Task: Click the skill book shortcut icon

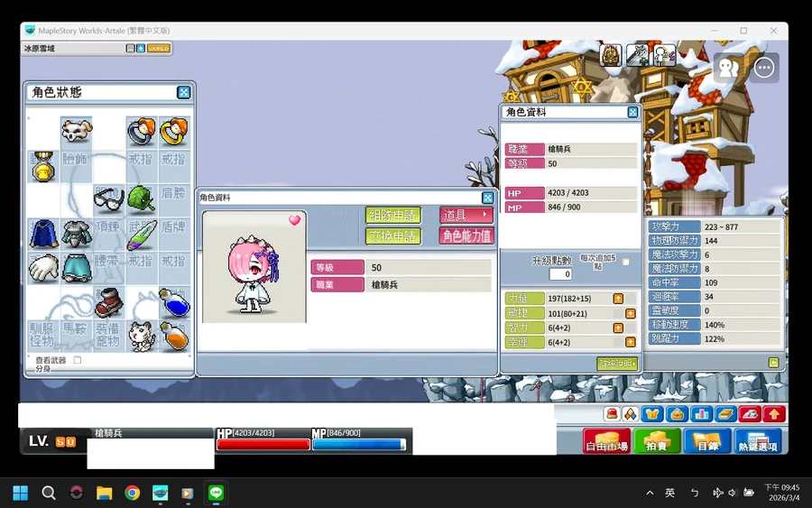Action: (726, 414)
